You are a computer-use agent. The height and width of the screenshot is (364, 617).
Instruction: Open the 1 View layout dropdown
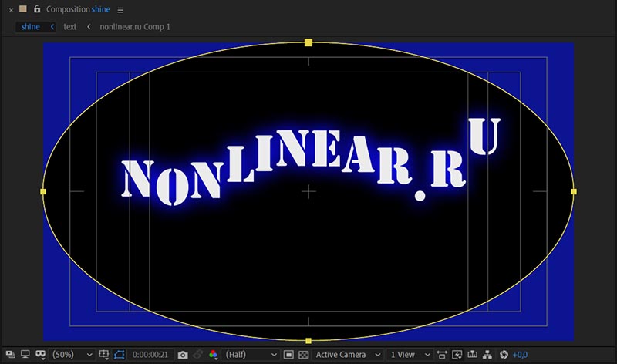pyautogui.click(x=410, y=355)
